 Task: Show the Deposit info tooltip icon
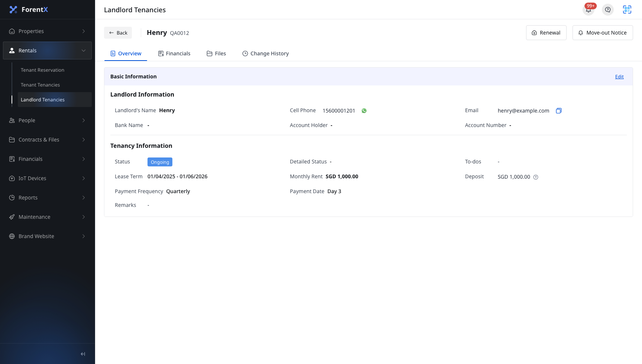[x=536, y=177]
